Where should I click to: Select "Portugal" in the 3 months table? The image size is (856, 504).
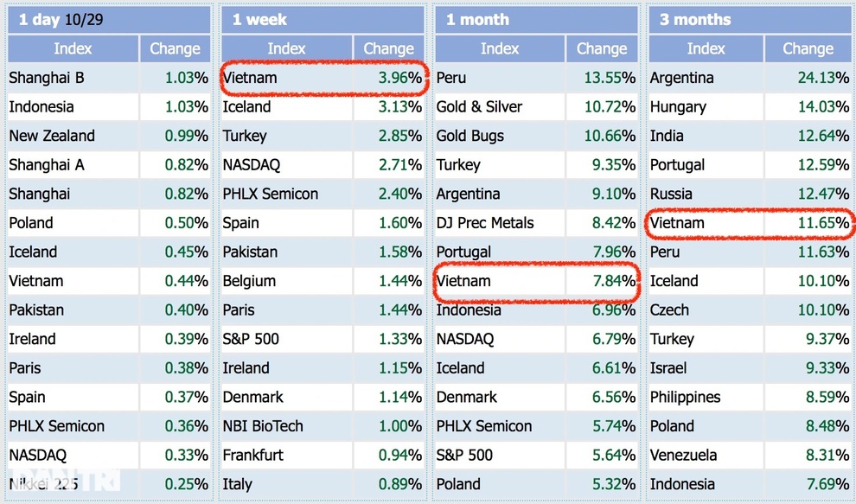[678, 164]
